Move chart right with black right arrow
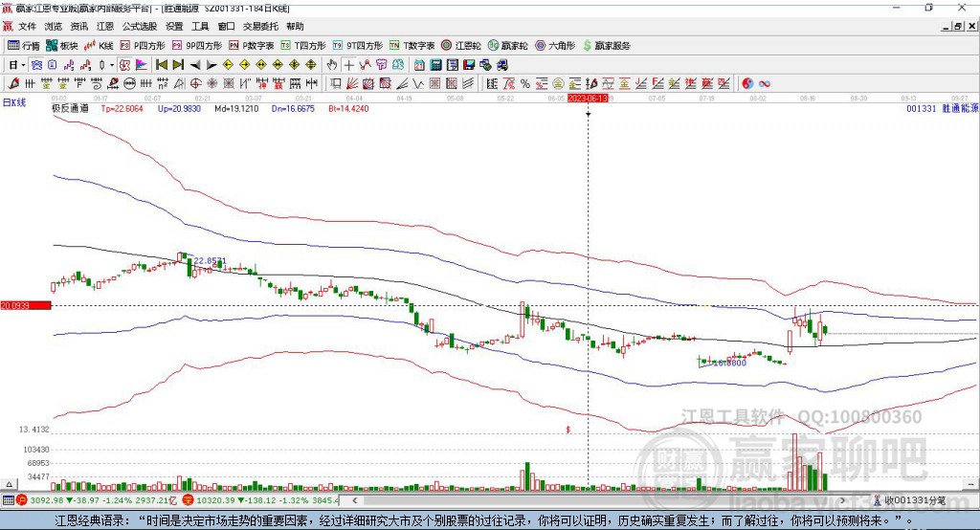 point(212,65)
